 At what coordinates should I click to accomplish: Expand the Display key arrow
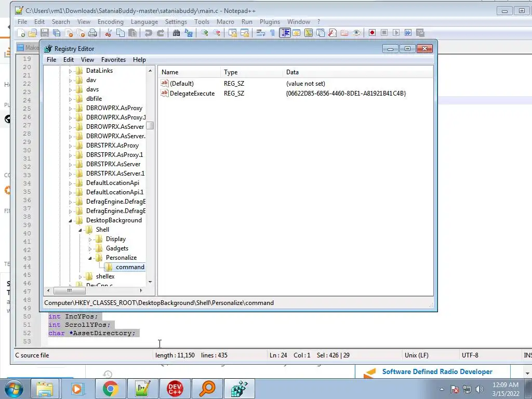pyautogui.click(x=90, y=240)
